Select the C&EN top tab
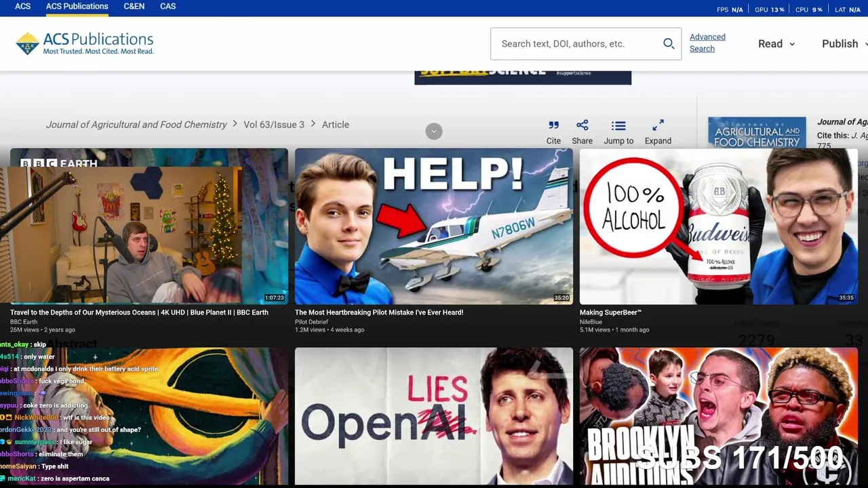868x488 pixels. pyautogui.click(x=134, y=6)
